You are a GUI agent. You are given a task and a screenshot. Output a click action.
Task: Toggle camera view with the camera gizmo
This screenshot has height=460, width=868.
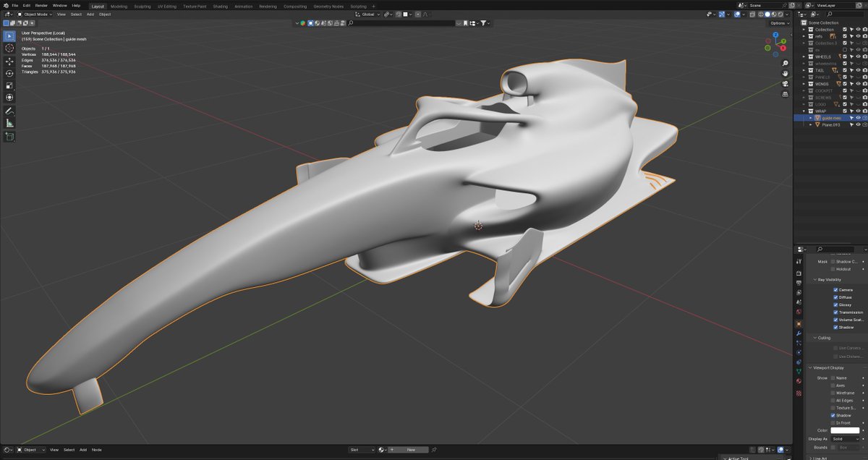click(x=785, y=84)
